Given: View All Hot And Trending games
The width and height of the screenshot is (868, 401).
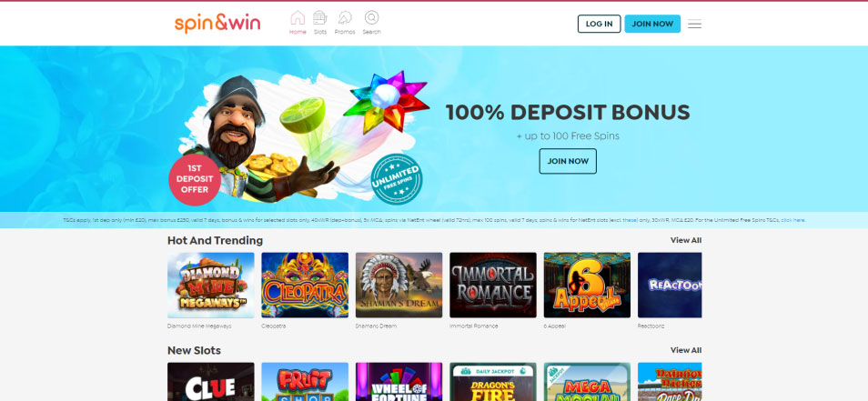Looking at the screenshot, I should pos(686,240).
